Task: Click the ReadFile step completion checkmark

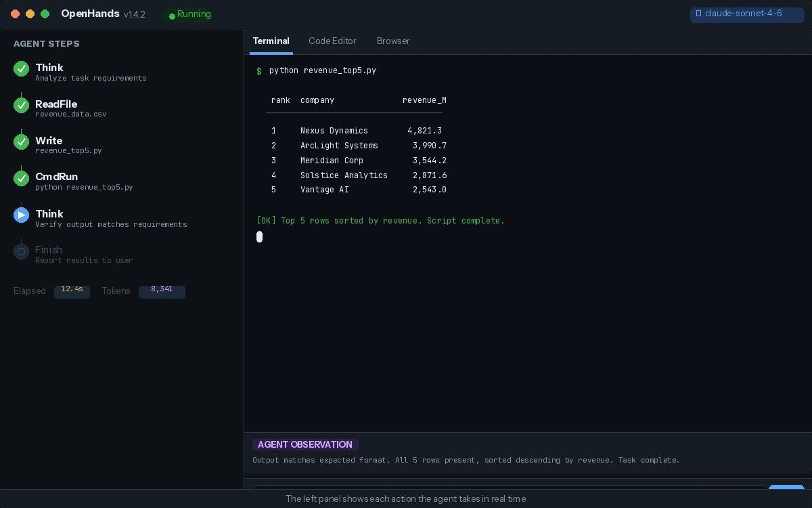Action: [21, 106]
